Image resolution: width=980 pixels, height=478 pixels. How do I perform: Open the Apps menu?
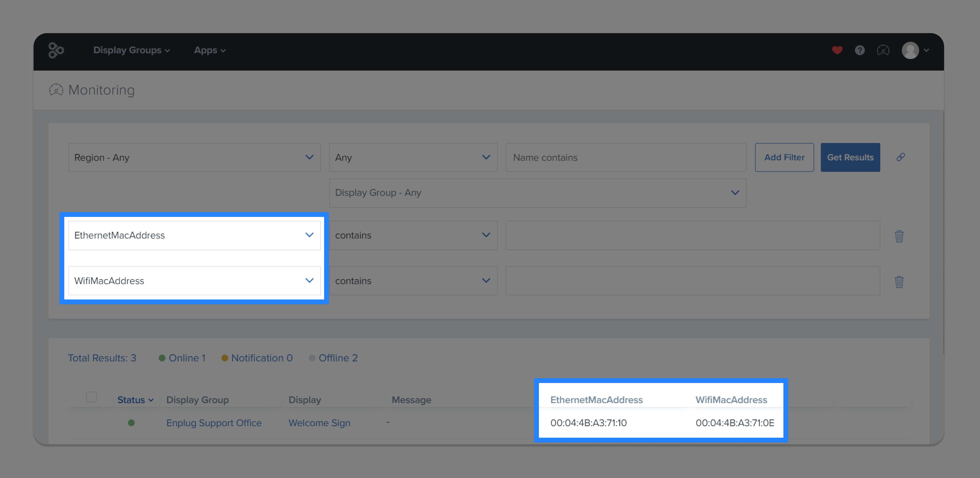[210, 50]
